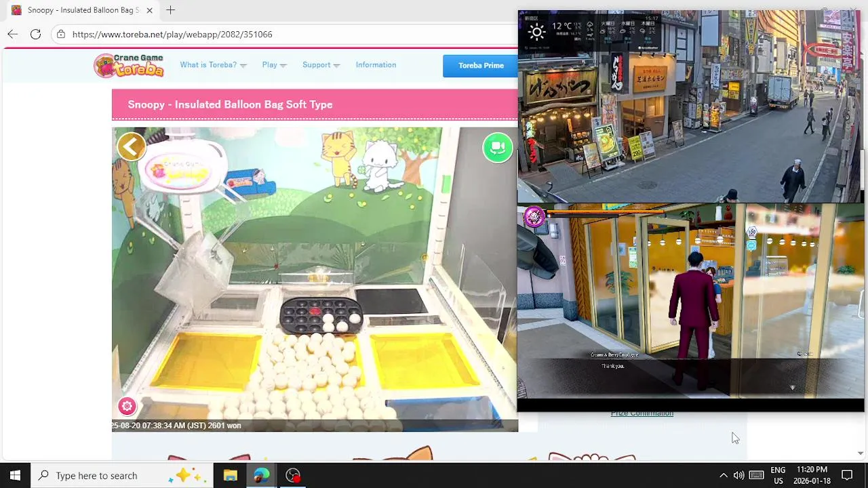This screenshot has width=868, height=488.
Task: Click the Snoopy Insulated Balloon Bag heading
Action: 230,104
